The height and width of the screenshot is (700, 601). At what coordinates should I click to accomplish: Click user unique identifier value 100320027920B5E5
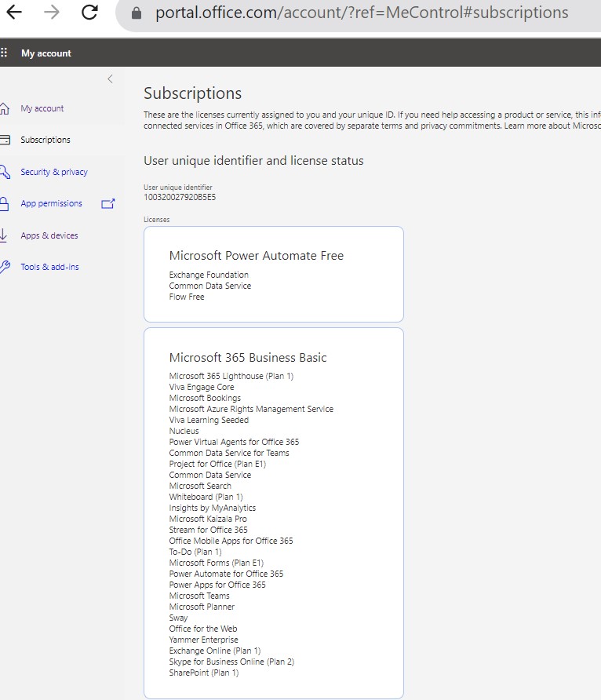pyautogui.click(x=180, y=197)
